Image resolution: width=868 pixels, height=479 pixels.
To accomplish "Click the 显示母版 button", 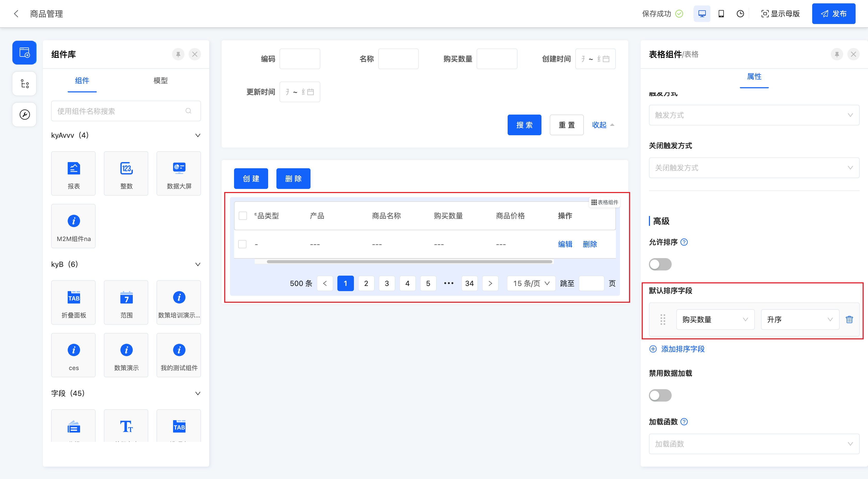I will click(x=780, y=14).
